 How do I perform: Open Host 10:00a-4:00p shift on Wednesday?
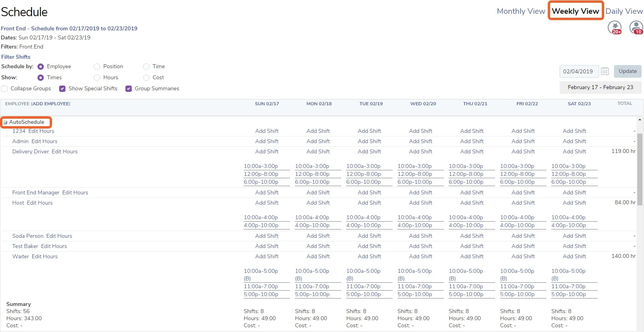[x=414, y=217]
